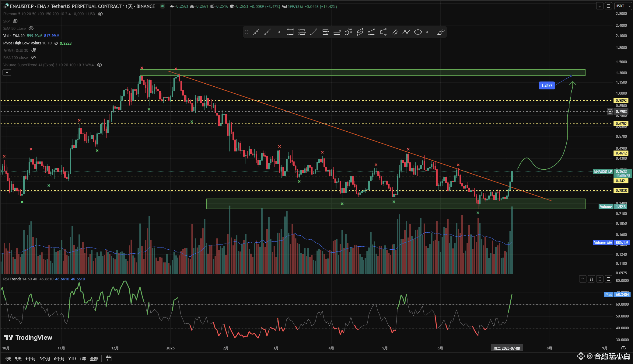Image resolution: width=633 pixels, height=364 pixels.
Task: Select the flat top/bottom channel tool
Action: 372,32
